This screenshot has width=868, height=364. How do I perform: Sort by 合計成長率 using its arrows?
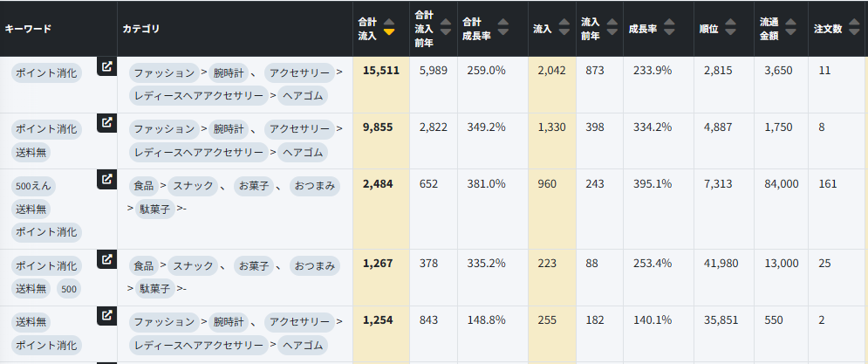pyautogui.click(x=503, y=29)
